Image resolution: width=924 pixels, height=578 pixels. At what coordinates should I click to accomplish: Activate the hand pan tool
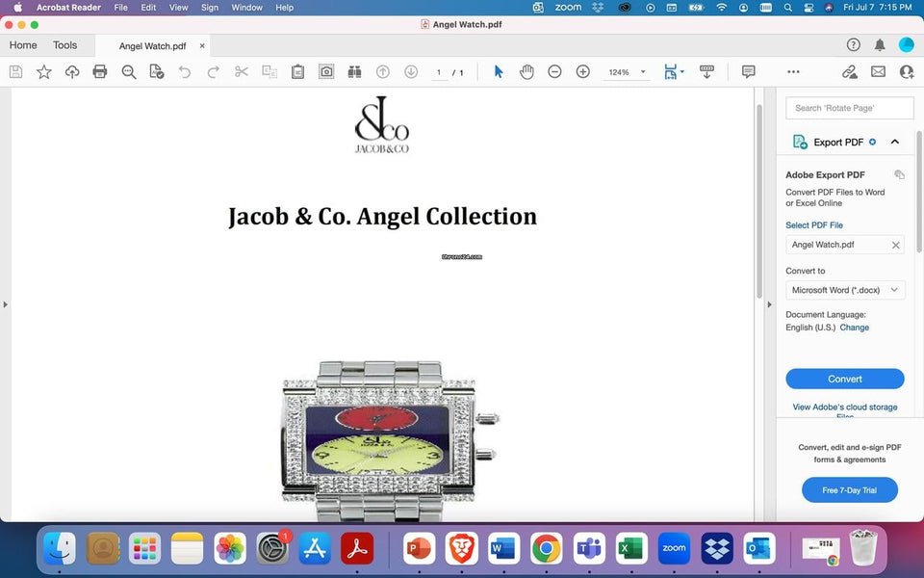click(526, 72)
